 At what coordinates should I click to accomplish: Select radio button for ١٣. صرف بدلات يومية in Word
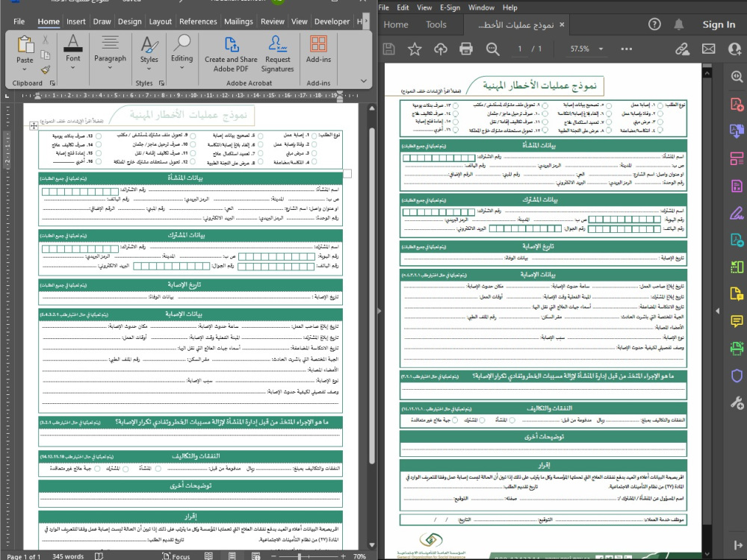point(99,136)
